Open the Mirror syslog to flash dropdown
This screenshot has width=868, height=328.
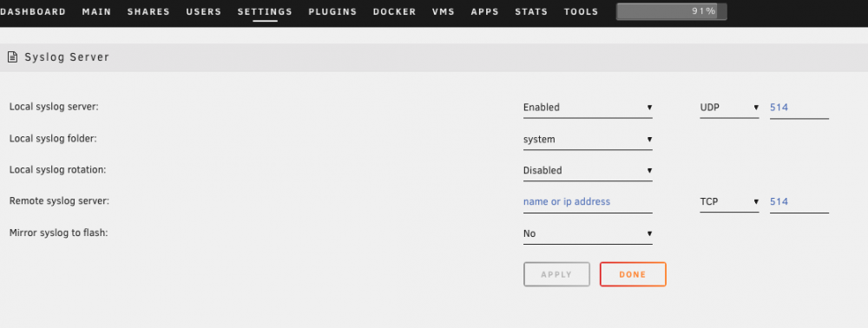(x=588, y=234)
